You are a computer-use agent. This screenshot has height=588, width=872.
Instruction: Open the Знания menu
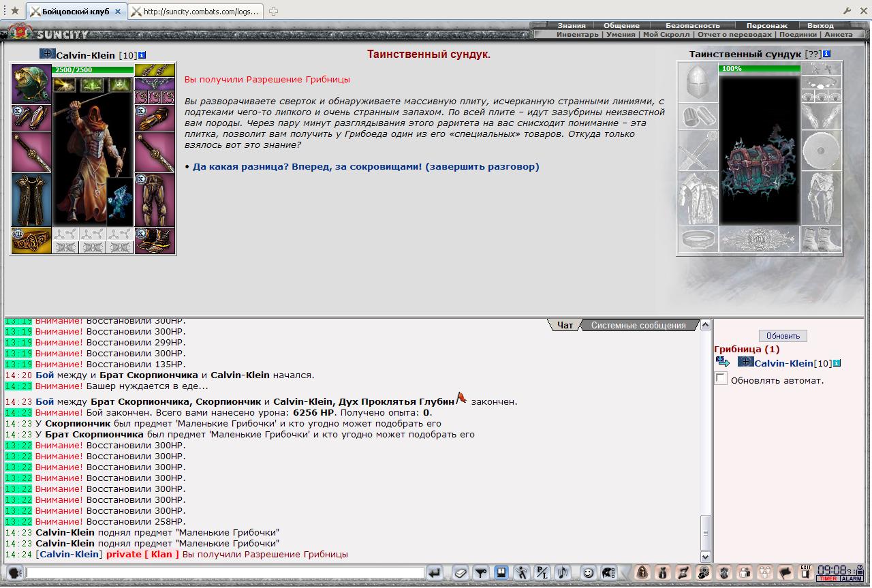(572, 25)
